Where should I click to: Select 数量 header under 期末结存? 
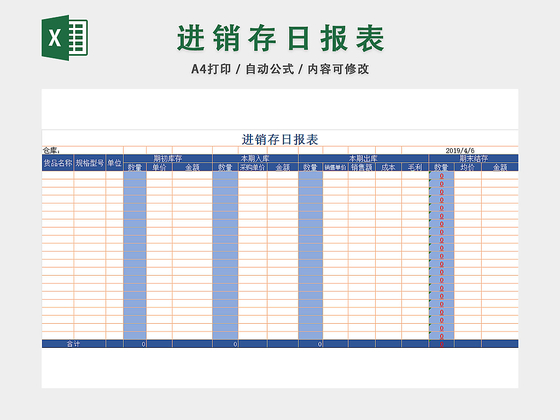441,167
